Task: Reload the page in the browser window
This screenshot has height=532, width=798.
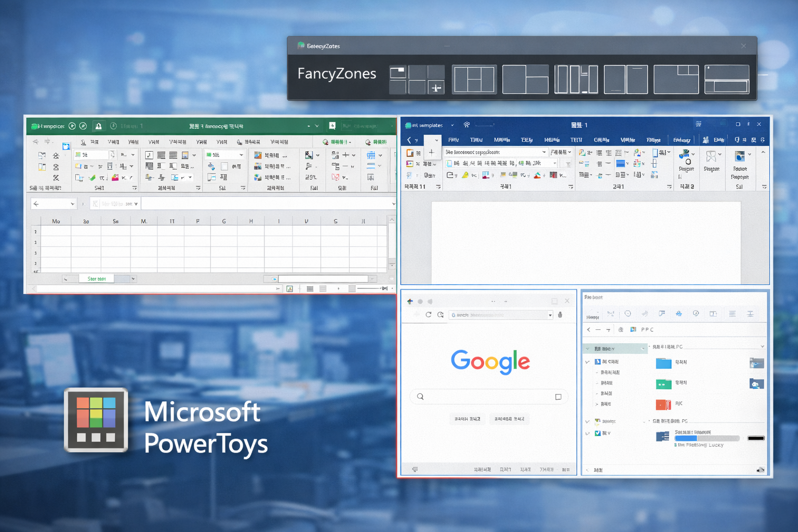Action: click(x=428, y=314)
